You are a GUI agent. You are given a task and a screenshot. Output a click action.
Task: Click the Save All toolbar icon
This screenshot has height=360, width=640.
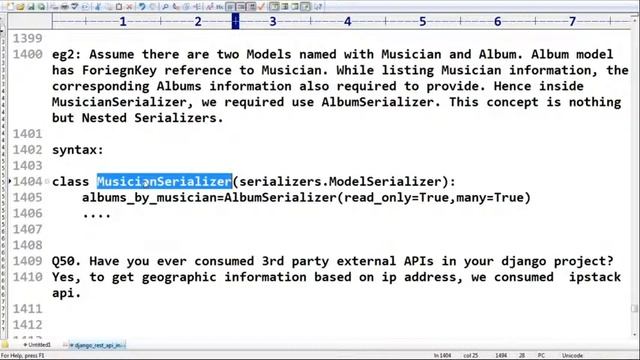click(x=41, y=7)
